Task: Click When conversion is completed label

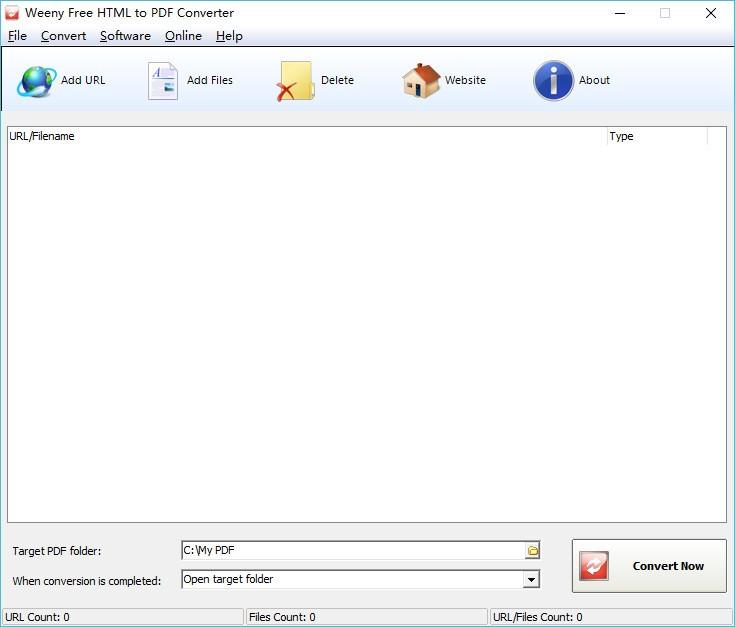Action: click(87, 581)
